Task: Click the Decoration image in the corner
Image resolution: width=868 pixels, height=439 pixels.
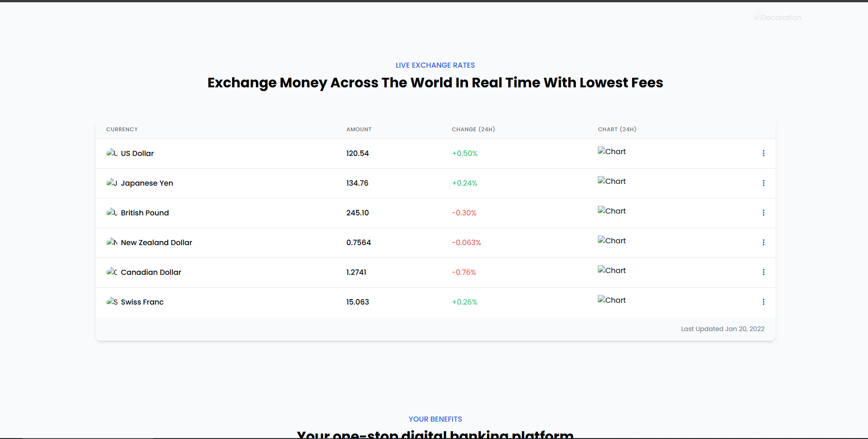Action: [x=777, y=17]
